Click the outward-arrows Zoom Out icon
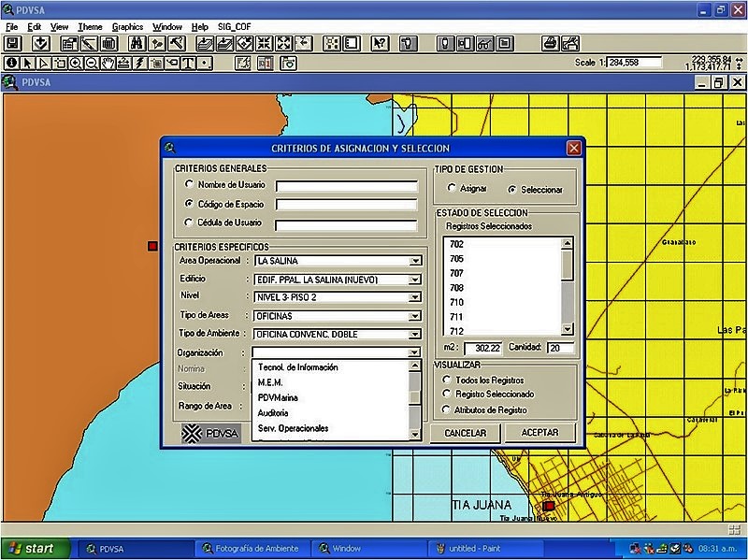 pos(284,44)
